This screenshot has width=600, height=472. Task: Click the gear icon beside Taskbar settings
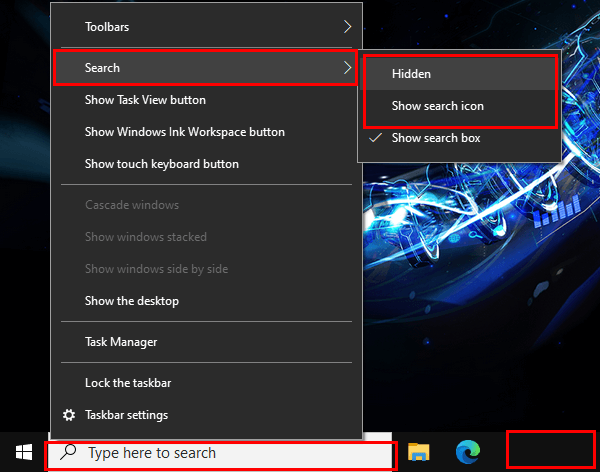(69, 415)
